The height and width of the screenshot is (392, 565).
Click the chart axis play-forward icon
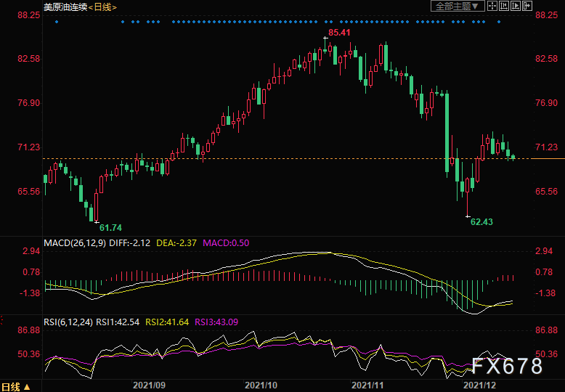516,6
